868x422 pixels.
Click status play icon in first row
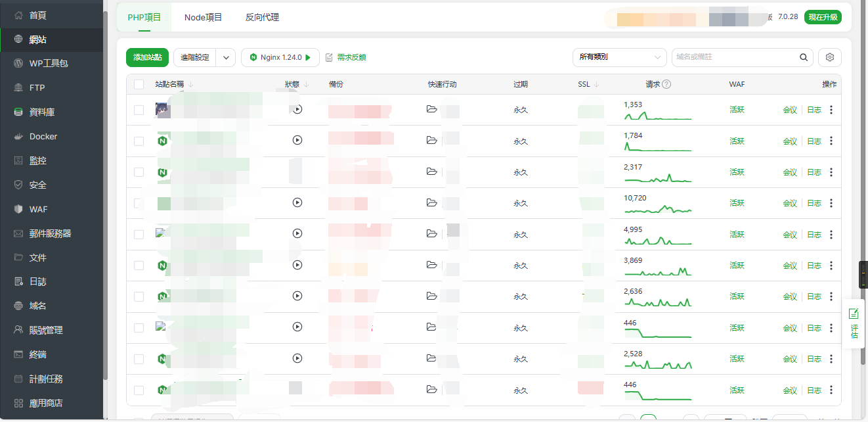(297, 110)
